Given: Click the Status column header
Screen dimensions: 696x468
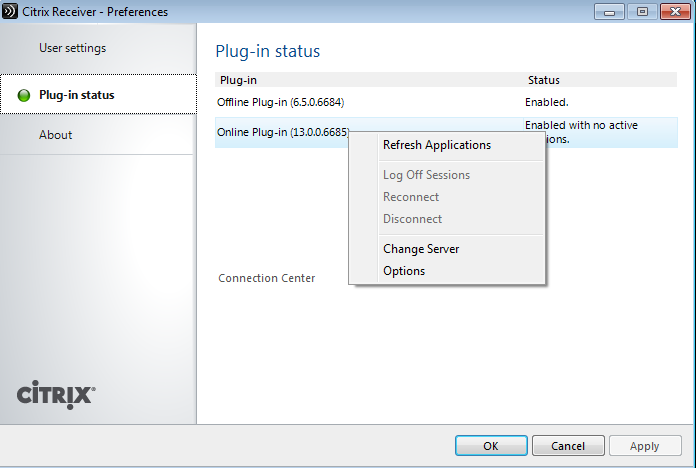Looking at the screenshot, I should pyautogui.click(x=543, y=80).
